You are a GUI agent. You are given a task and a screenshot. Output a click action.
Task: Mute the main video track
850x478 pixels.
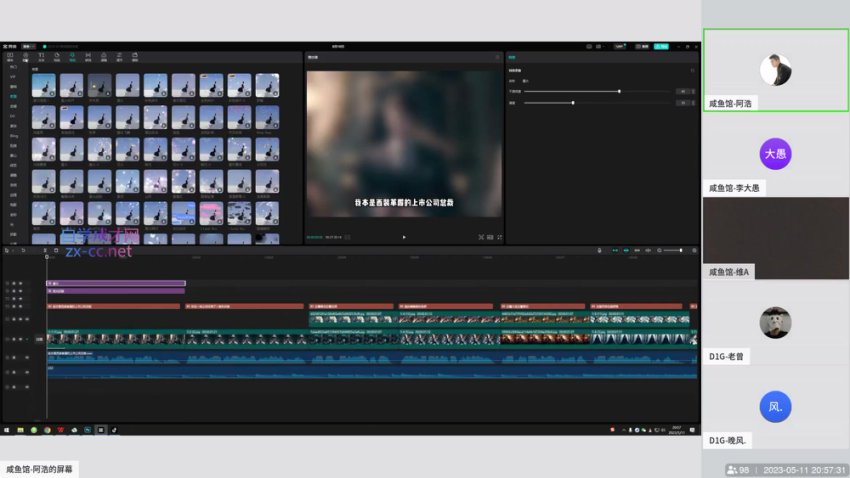pos(26,339)
